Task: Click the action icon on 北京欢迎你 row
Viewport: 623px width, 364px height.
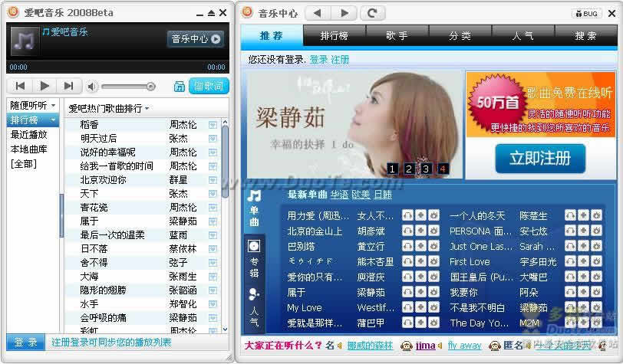Action: (x=213, y=180)
